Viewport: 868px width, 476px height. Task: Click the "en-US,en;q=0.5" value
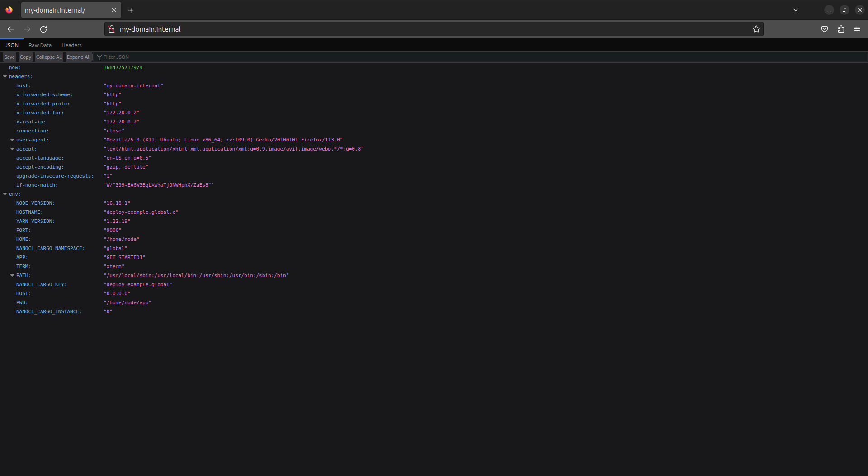click(x=127, y=158)
